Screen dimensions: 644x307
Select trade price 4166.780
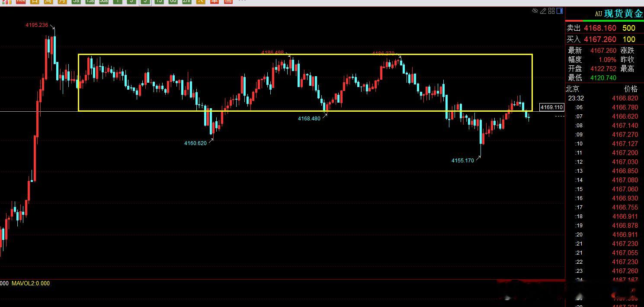[625, 107]
